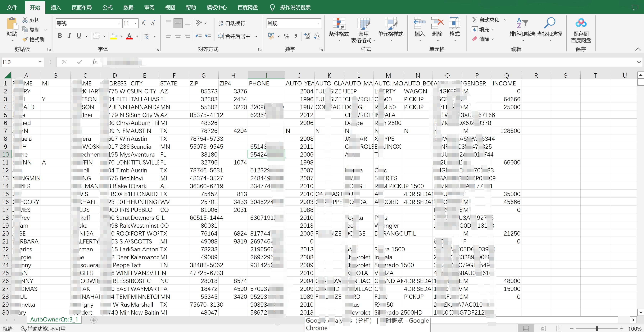644x332 pixels.
Task: Toggle align text right button
Action: (187, 36)
